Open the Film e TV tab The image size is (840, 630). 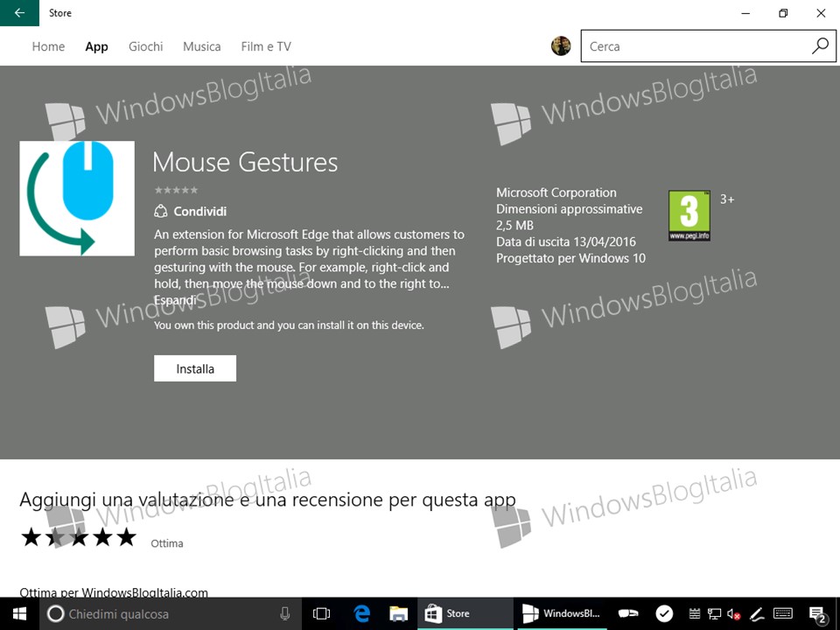tap(266, 46)
